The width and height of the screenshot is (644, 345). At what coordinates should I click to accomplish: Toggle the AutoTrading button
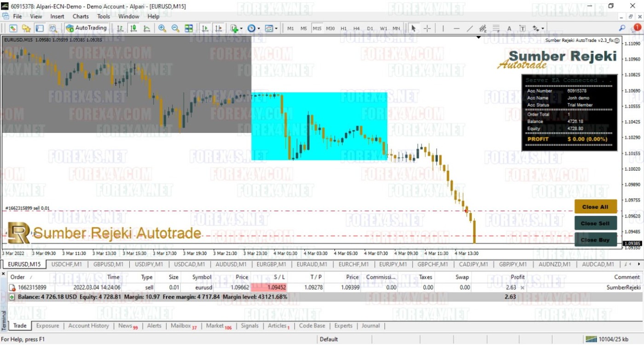(86, 28)
